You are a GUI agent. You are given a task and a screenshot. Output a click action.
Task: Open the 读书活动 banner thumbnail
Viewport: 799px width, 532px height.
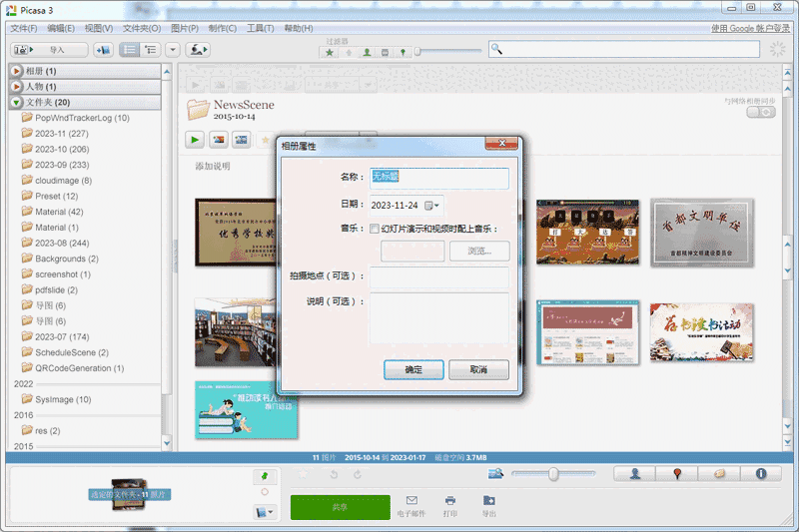coord(702,333)
